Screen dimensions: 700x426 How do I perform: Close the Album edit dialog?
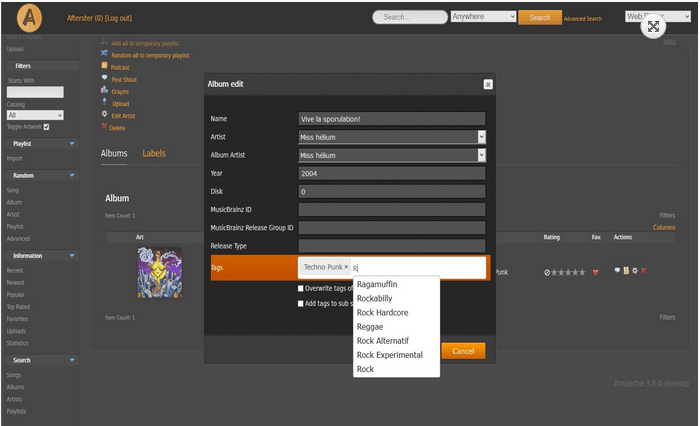point(487,85)
